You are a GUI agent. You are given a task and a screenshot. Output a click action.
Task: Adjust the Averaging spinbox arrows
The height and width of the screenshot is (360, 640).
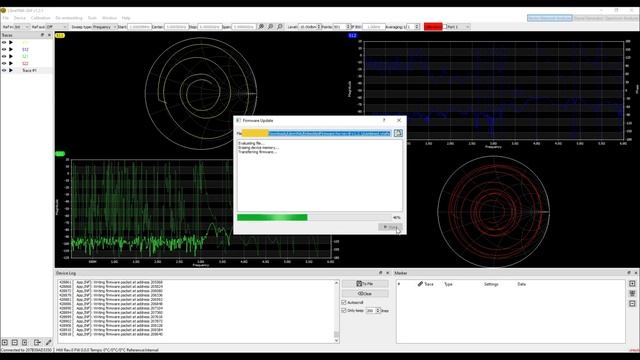(417, 27)
